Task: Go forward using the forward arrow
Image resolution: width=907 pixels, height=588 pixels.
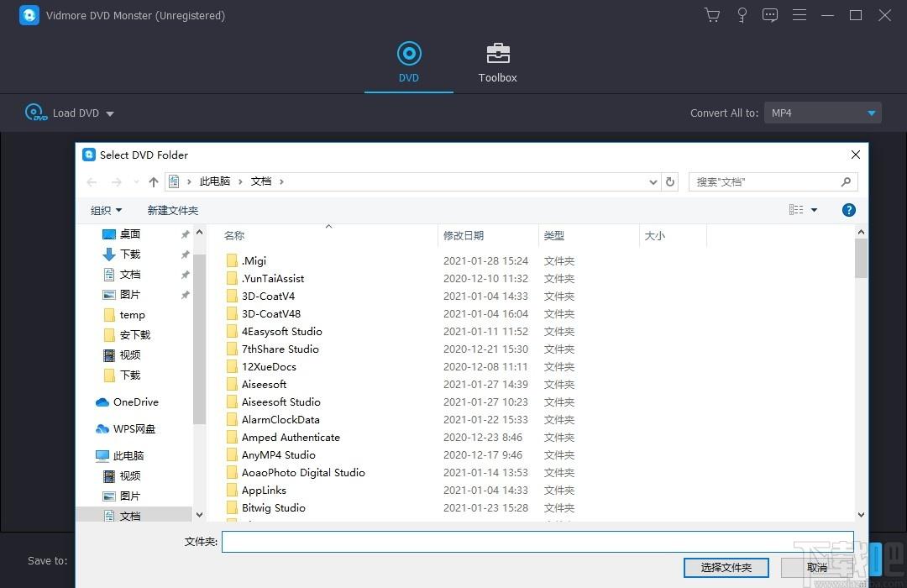Action: pyautogui.click(x=116, y=181)
